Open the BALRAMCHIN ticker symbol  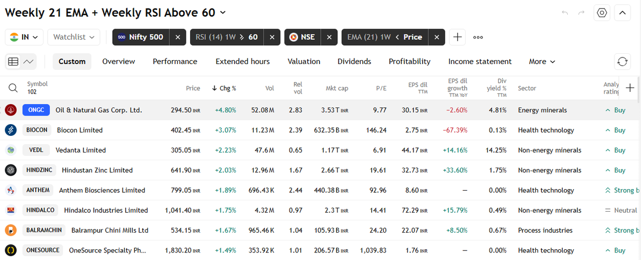point(44,230)
